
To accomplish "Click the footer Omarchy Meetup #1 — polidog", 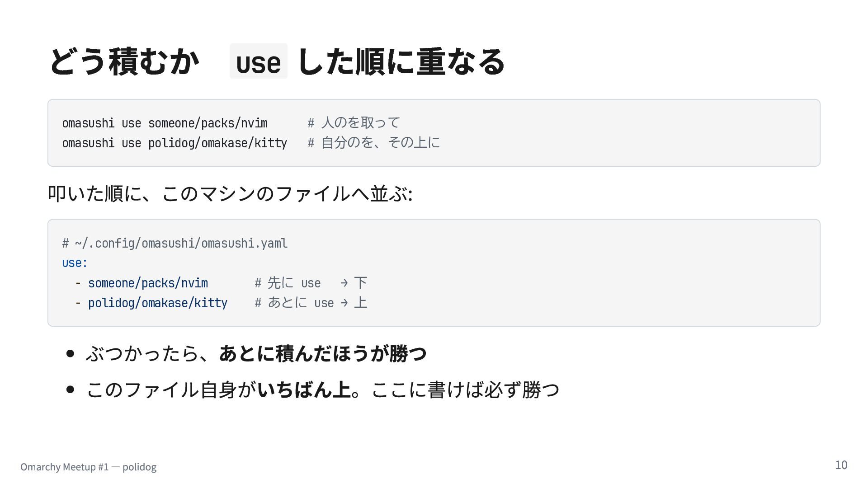I will (x=88, y=467).
